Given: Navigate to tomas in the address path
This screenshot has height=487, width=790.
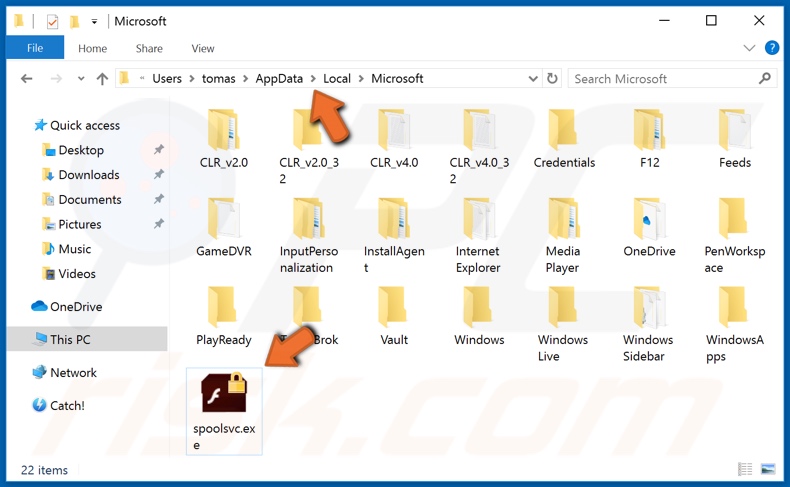Looking at the screenshot, I should (x=219, y=79).
